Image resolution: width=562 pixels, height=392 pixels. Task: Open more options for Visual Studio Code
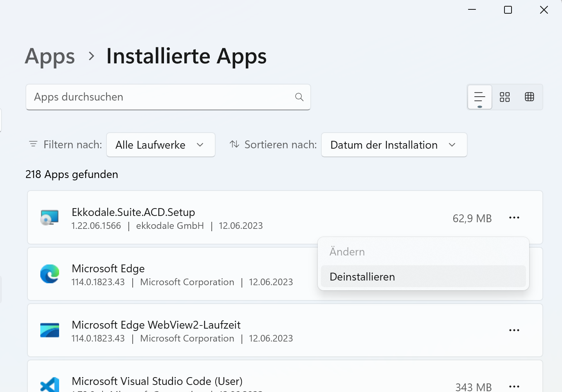pos(514,387)
